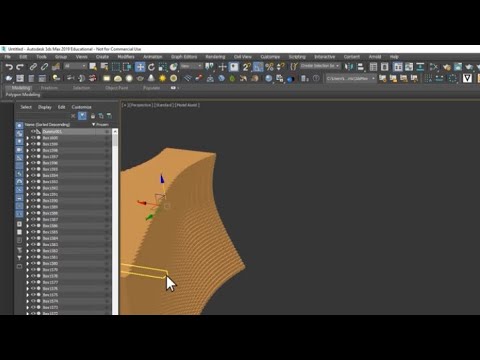
Task: Open the Select by Name dialog icon
Action: [x=104, y=67]
